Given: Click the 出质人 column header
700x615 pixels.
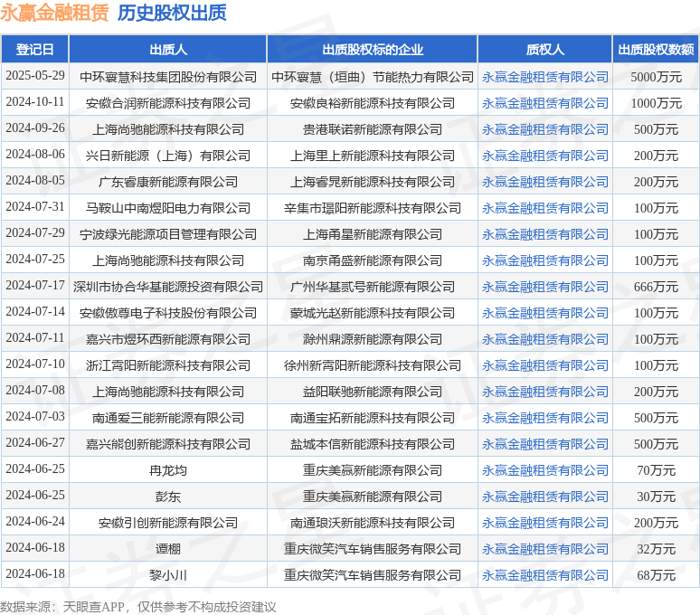Looking at the screenshot, I should click(x=168, y=49).
